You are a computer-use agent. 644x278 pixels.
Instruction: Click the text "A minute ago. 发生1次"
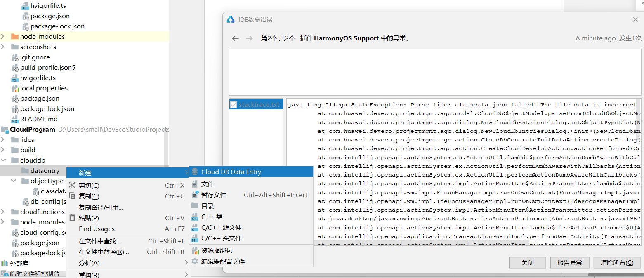(609, 38)
